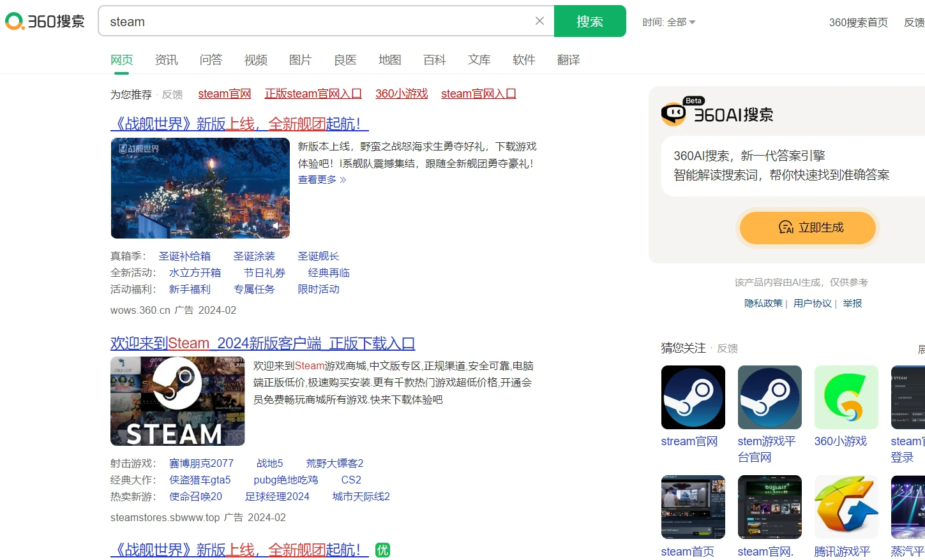This screenshot has width=925, height=560.
Task: Open the pubg绝地吃鸡 link
Action: (286, 480)
